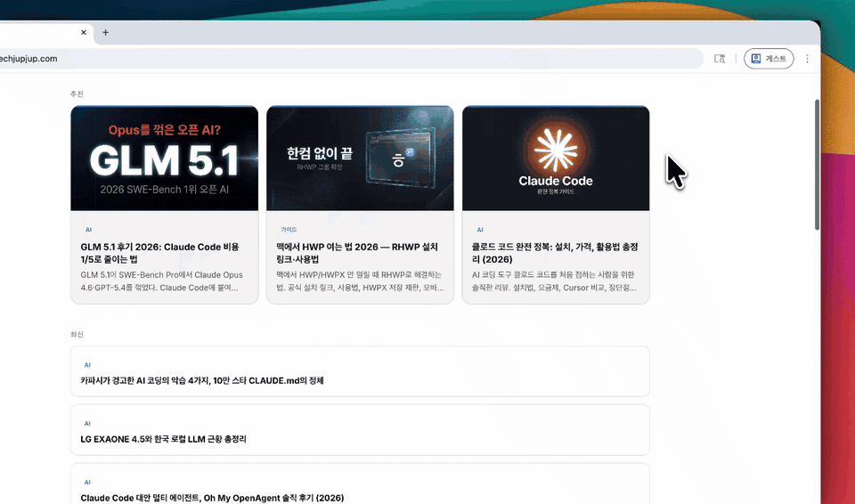Open article GLM 5.1 후기 2026 title

(x=159, y=253)
